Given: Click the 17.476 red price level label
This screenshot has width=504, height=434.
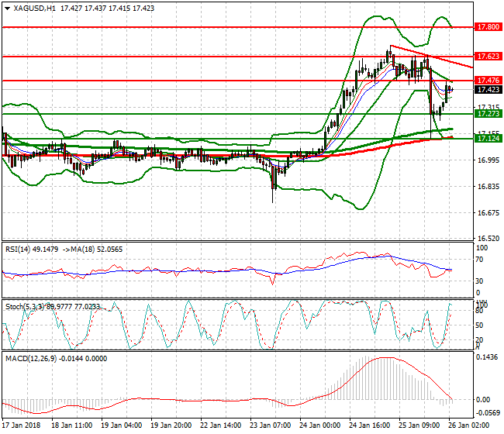Looking at the screenshot, I should [x=487, y=81].
